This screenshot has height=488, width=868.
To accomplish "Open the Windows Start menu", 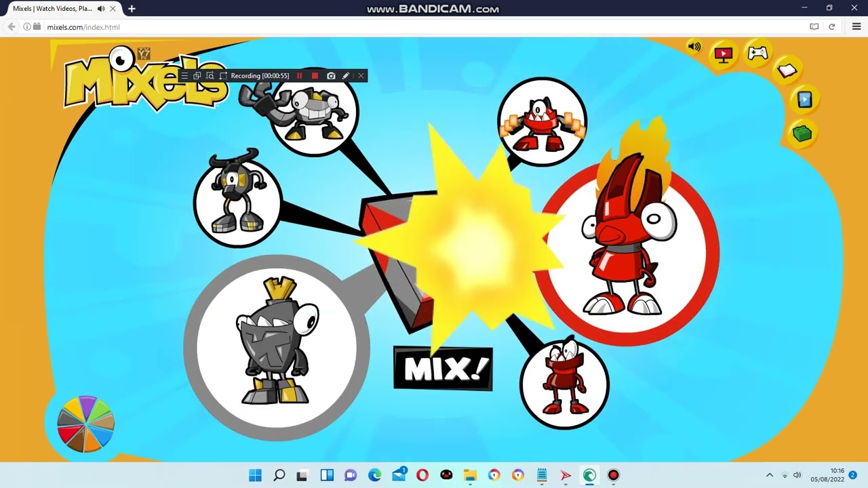I will 255,475.
